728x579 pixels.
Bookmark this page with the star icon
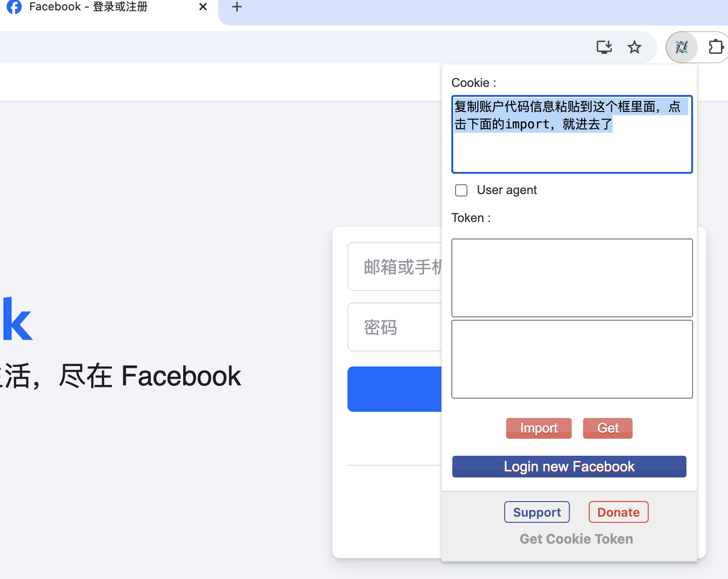pyautogui.click(x=634, y=47)
